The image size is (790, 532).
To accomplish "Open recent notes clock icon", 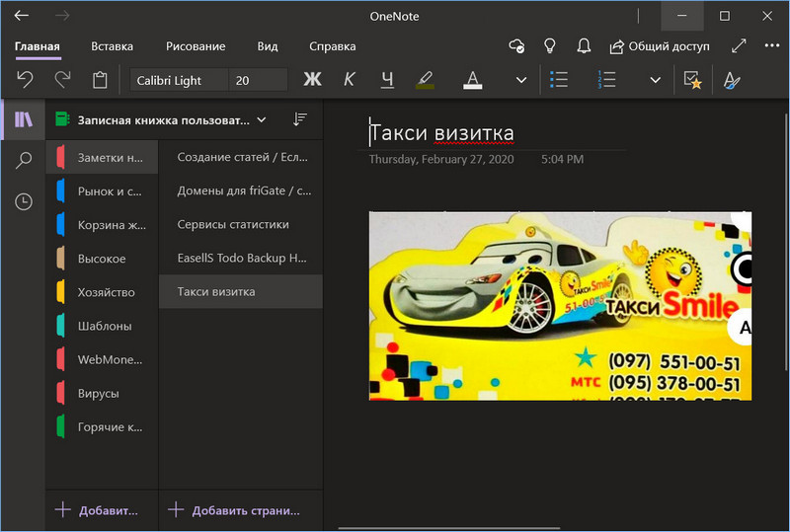I will (24, 201).
